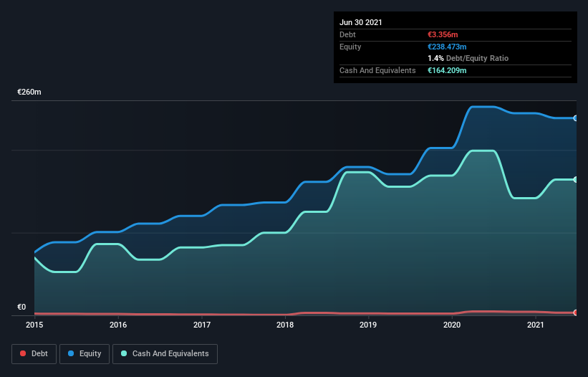The width and height of the screenshot is (588, 377).
Task: Select the 2017 x-axis label
Action: click(202, 325)
